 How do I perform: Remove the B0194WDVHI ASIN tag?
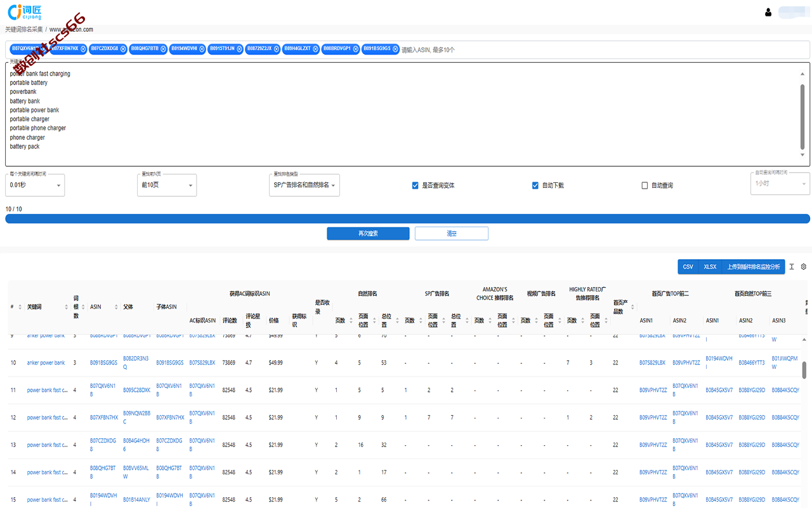coord(202,49)
